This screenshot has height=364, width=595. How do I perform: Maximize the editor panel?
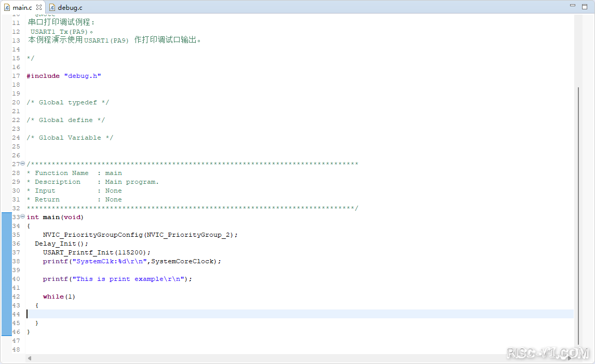(585, 6)
